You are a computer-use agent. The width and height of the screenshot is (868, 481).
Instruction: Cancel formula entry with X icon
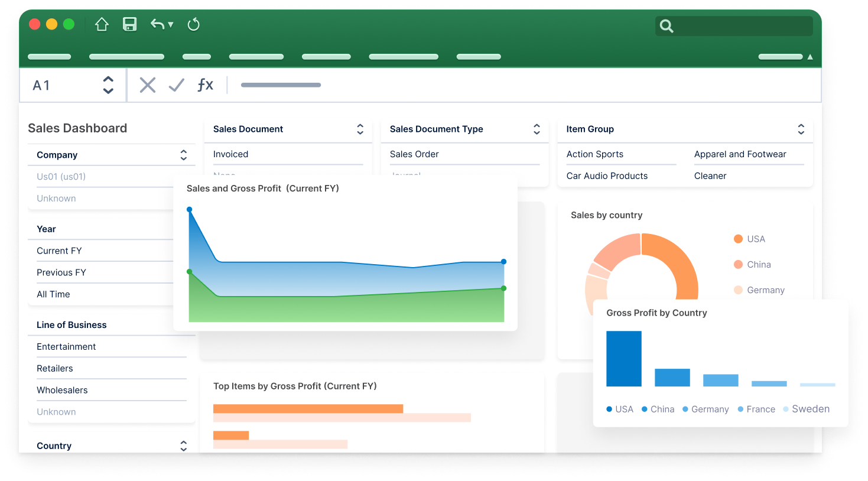click(147, 85)
